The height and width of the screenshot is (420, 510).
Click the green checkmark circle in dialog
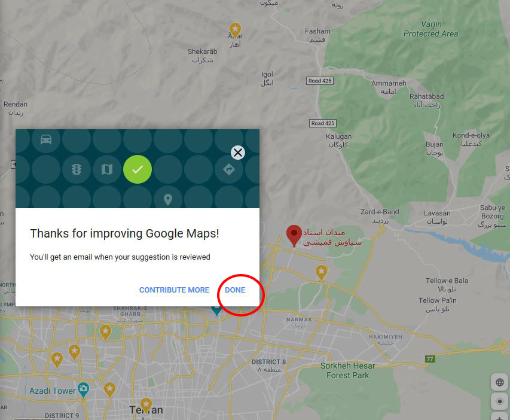138,169
